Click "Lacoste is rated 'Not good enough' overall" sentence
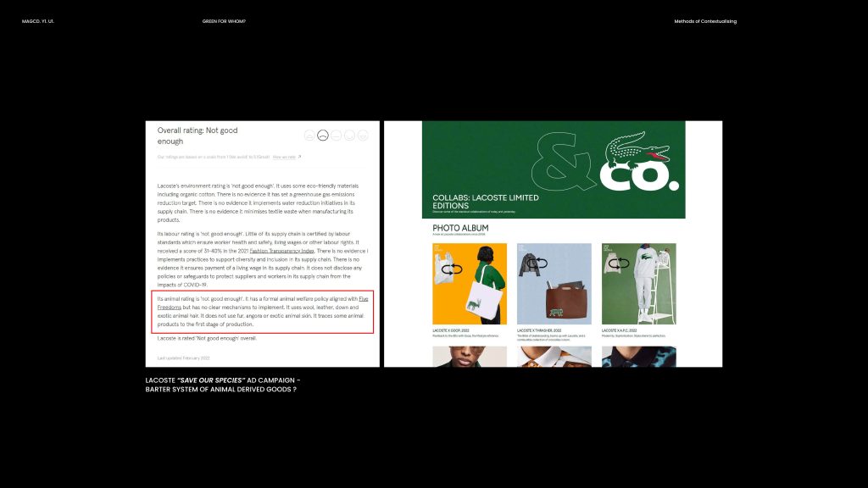 (x=207, y=338)
